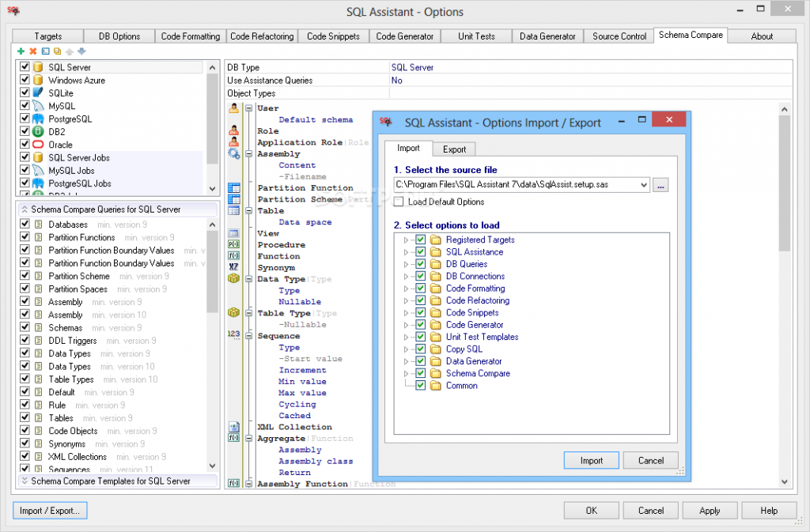
Task: Click the green plus add icon
Action: 21,51
